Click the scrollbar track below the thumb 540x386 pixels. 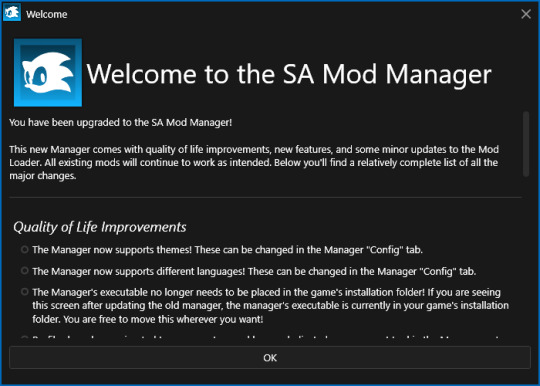point(526,258)
